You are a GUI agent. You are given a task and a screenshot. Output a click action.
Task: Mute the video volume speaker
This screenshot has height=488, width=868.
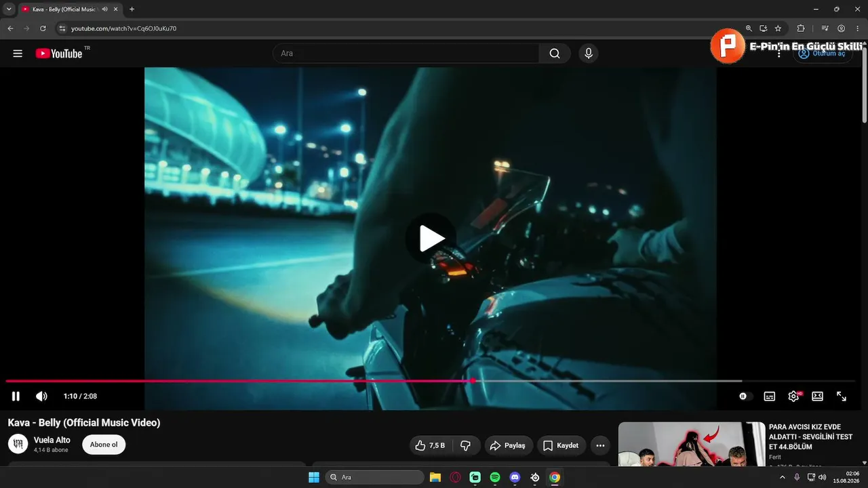41,396
